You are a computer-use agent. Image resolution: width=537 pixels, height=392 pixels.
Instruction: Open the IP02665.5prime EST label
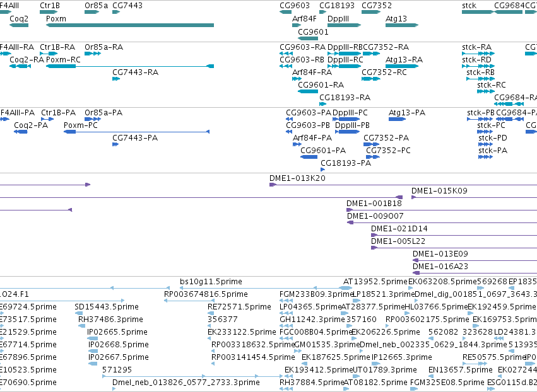coord(117,333)
